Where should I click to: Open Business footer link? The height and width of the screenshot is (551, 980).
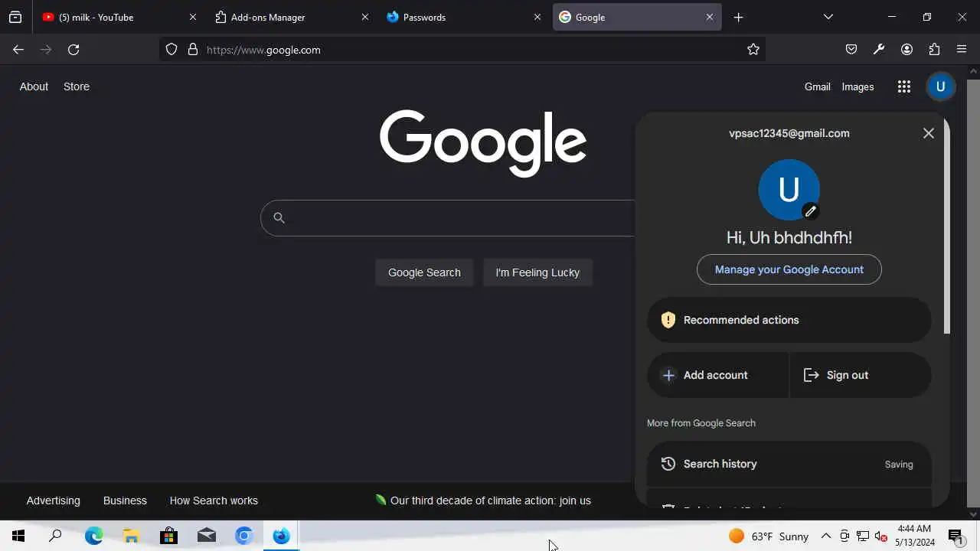(x=125, y=500)
